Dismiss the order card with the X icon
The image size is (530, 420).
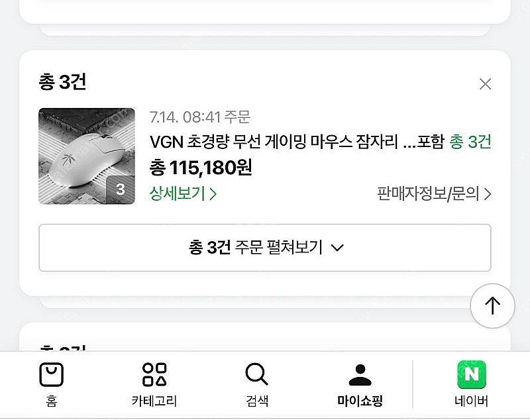pyautogui.click(x=485, y=83)
